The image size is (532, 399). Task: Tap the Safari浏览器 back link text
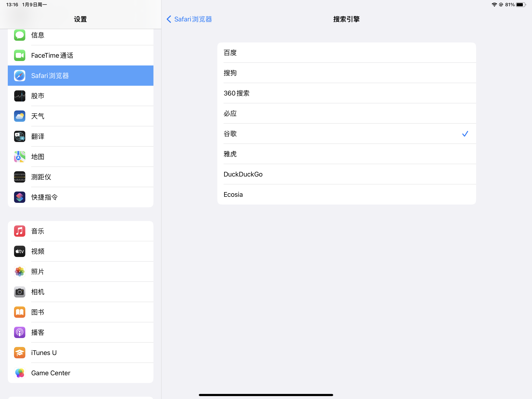point(193,19)
